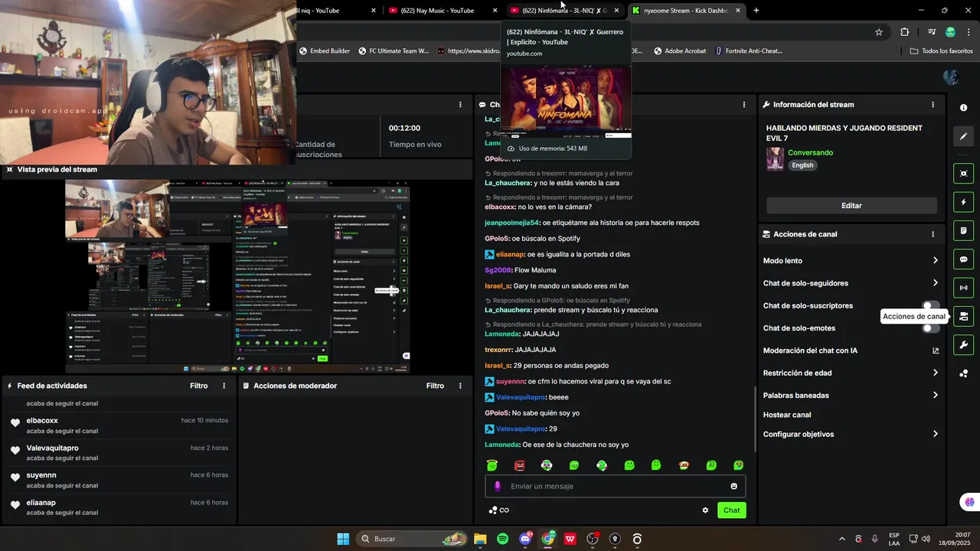
Task: Open Fortnite Anti-Cheat bookmark
Action: click(x=749, y=51)
